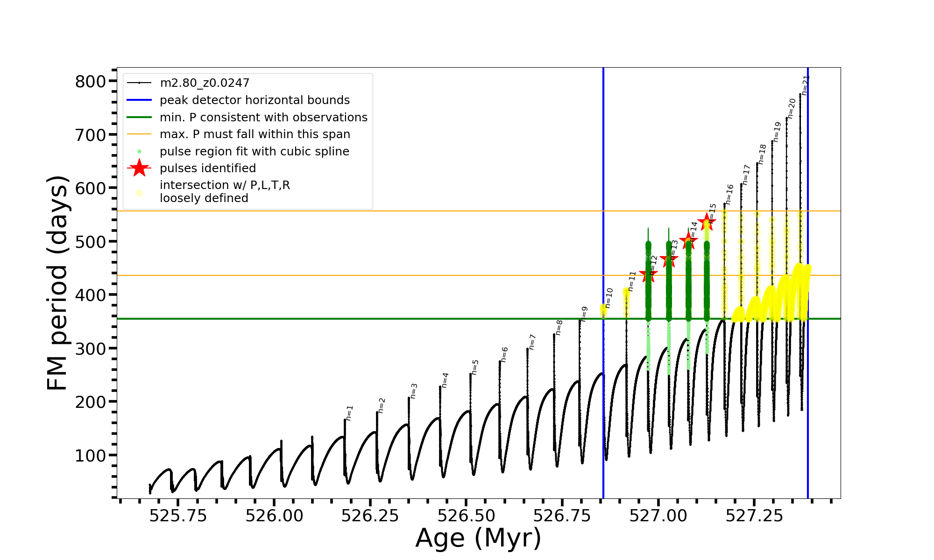Click legend text 'peak detector horizontal bounds'
This screenshot has height=560, width=934.
[x=255, y=100]
